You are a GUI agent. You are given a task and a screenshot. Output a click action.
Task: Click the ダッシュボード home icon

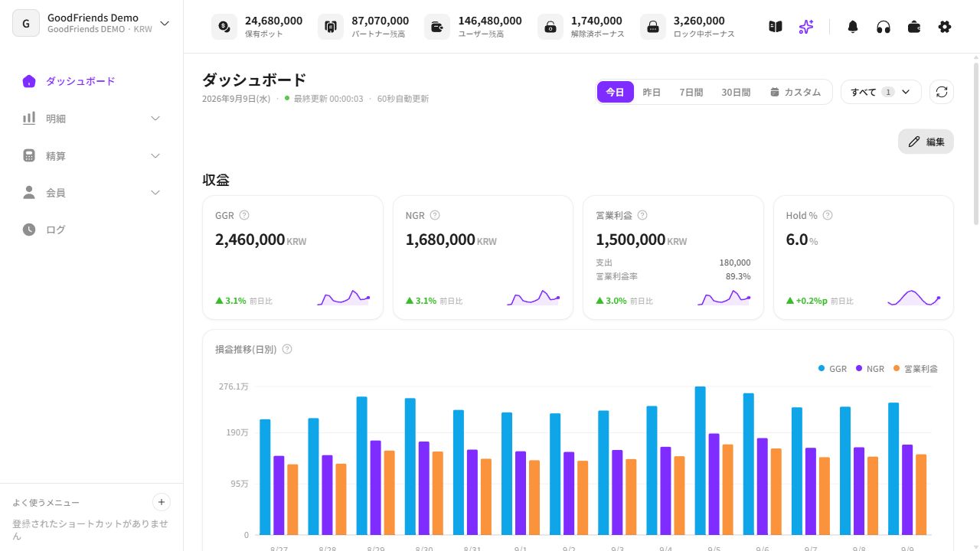[x=29, y=81]
